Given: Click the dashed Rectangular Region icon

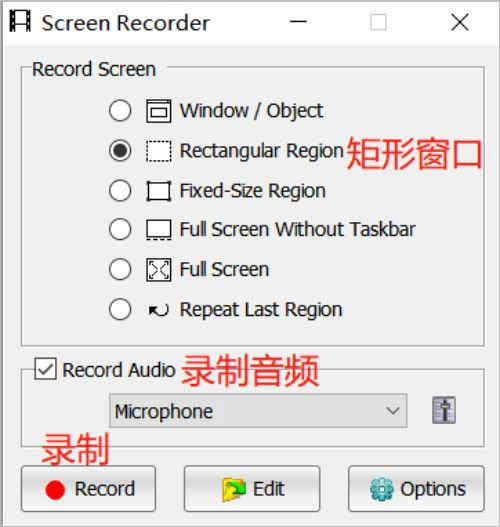Looking at the screenshot, I should click(x=159, y=151).
